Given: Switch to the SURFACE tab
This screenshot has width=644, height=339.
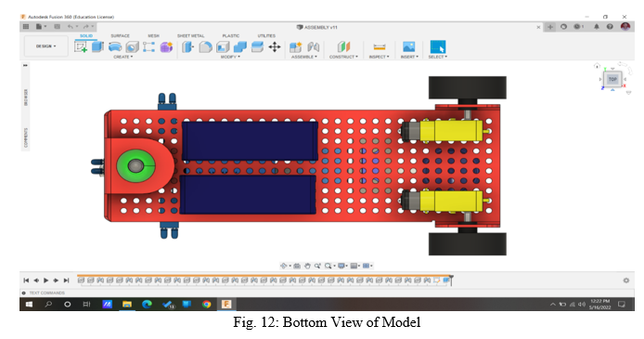Looking at the screenshot, I should click(x=120, y=36).
